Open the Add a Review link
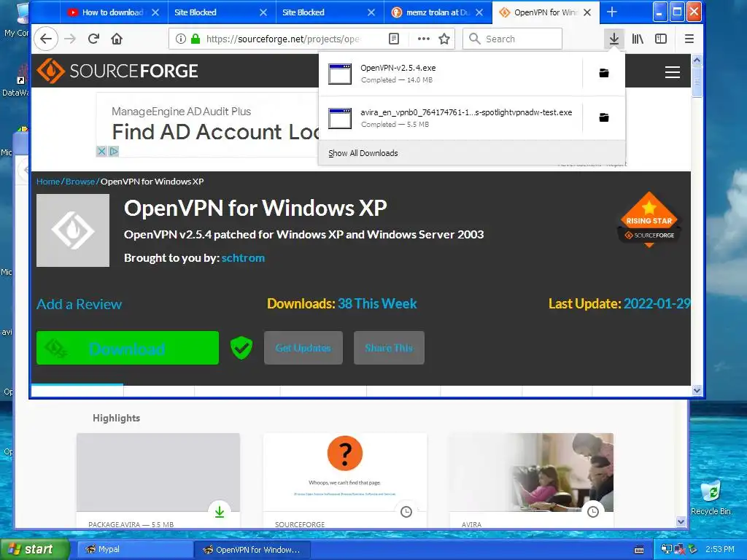 coord(79,304)
